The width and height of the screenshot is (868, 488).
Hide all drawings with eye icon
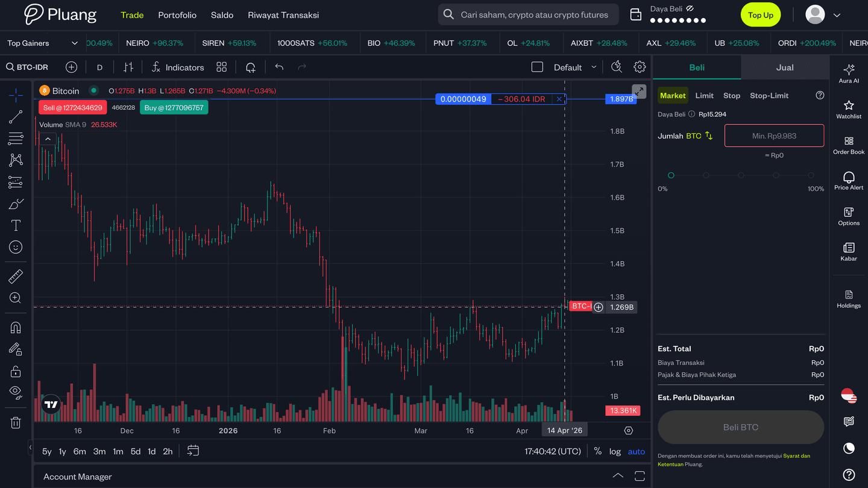point(16,393)
